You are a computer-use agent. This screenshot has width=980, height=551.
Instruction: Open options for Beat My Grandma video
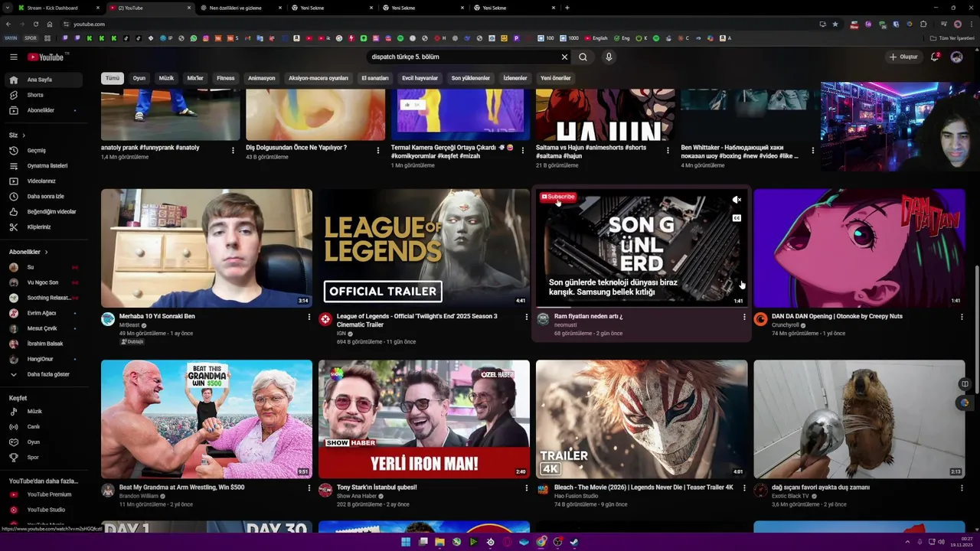tap(309, 487)
